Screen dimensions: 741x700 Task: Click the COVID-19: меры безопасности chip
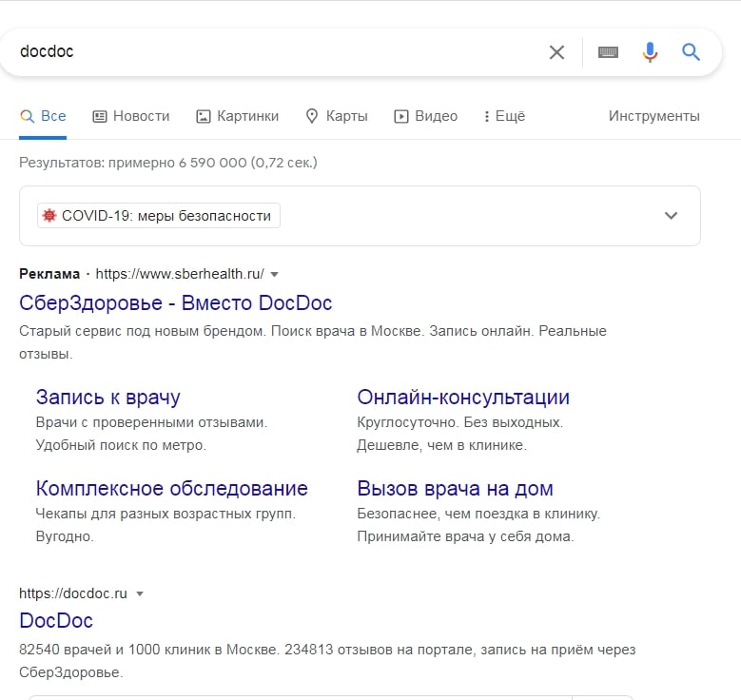pos(159,216)
